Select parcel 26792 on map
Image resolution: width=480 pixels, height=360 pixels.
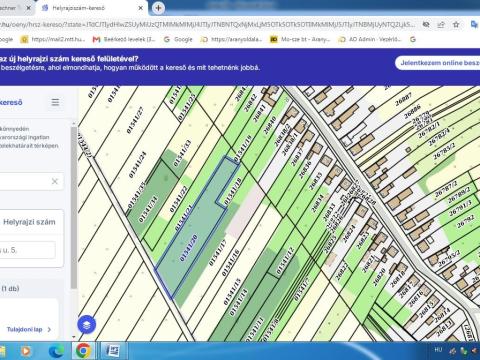click(x=466, y=222)
